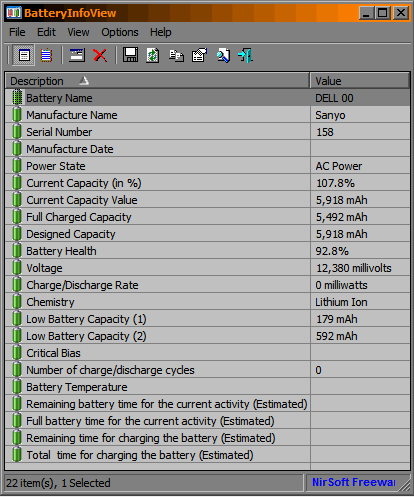Open the Help menu
414x497 pixels.
pos(161,32)
